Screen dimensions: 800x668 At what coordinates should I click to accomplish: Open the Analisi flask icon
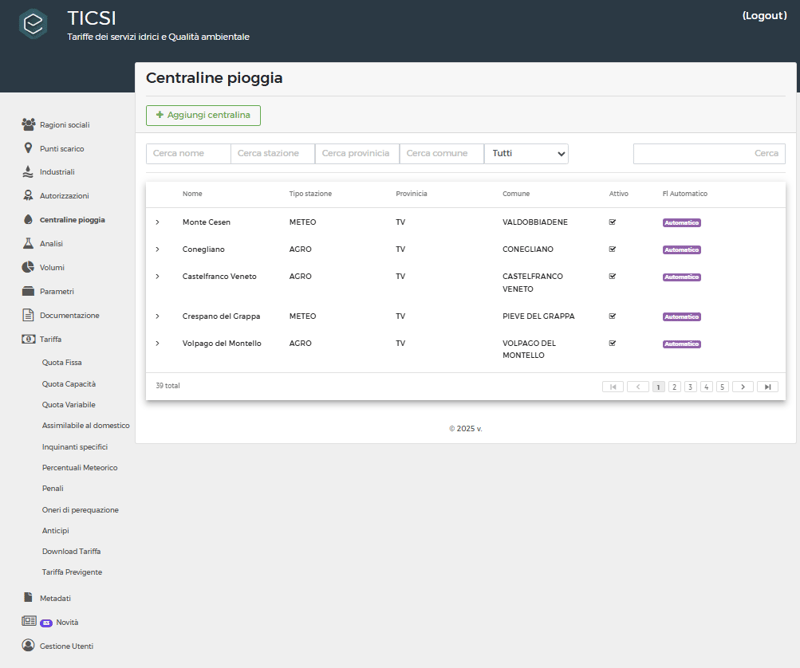[28, 243]
